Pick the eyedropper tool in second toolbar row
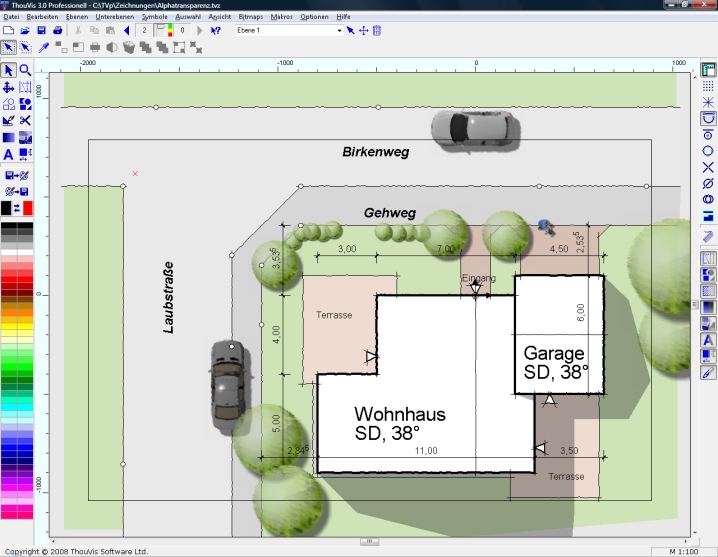The image size is (718, 557). [43, 47]
